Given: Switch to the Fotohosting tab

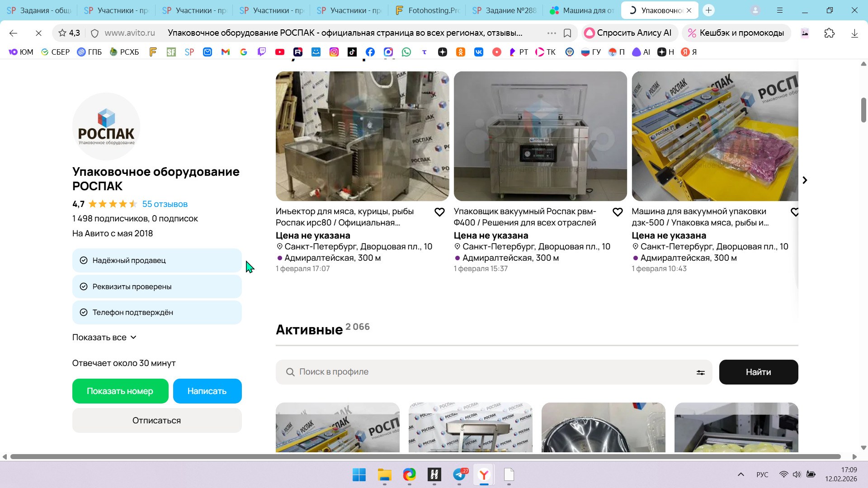Looking at the screenshot, I should click(x=427, y=10).
